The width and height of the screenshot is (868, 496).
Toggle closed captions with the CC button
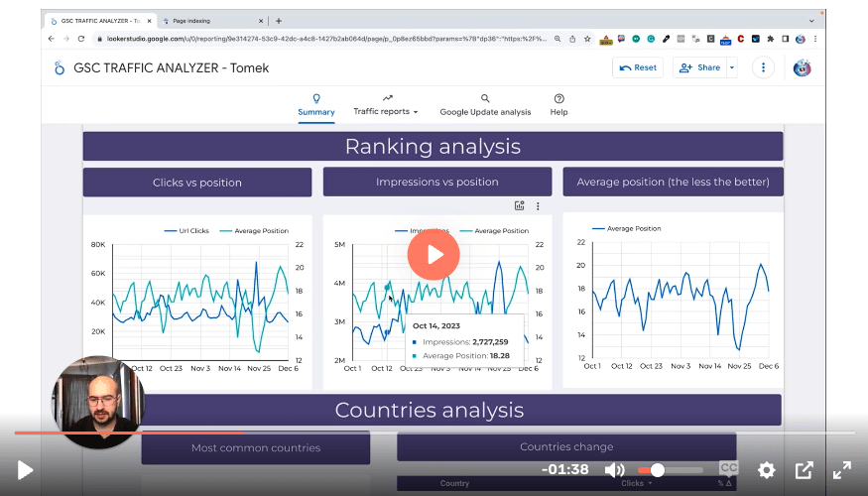point(728,468)
